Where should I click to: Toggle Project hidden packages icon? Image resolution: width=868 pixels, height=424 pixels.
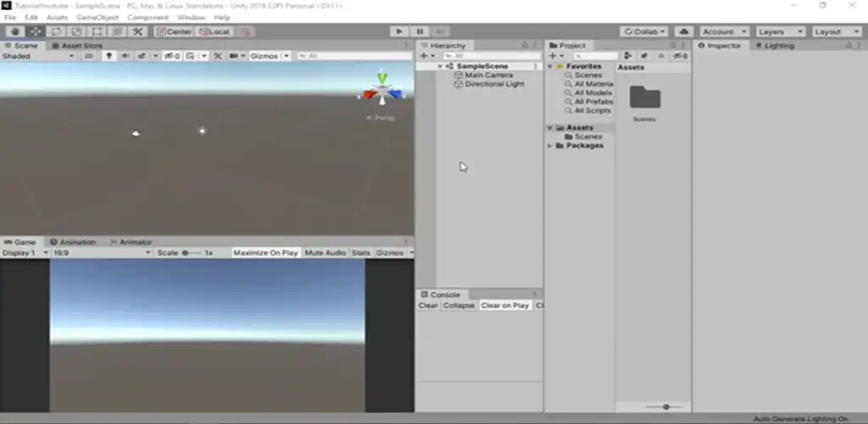pyautogui.click(x=680, y=56)
